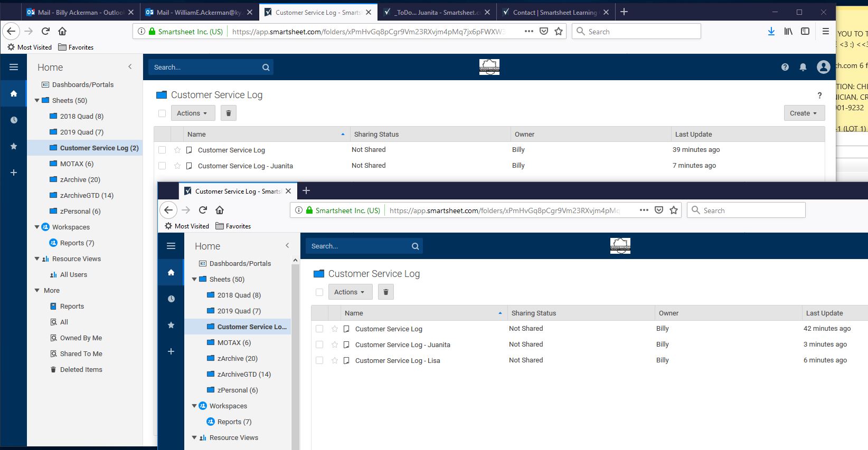This screenshot has height=450, width=868.
Task: Open Owned By Me in back window sidebar
Action: click(81, 338)
